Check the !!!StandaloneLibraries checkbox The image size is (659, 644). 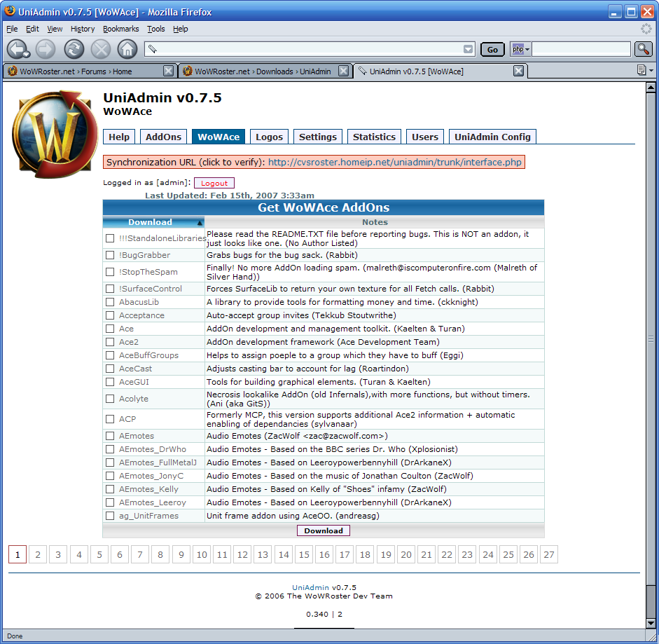pos(110,238)
